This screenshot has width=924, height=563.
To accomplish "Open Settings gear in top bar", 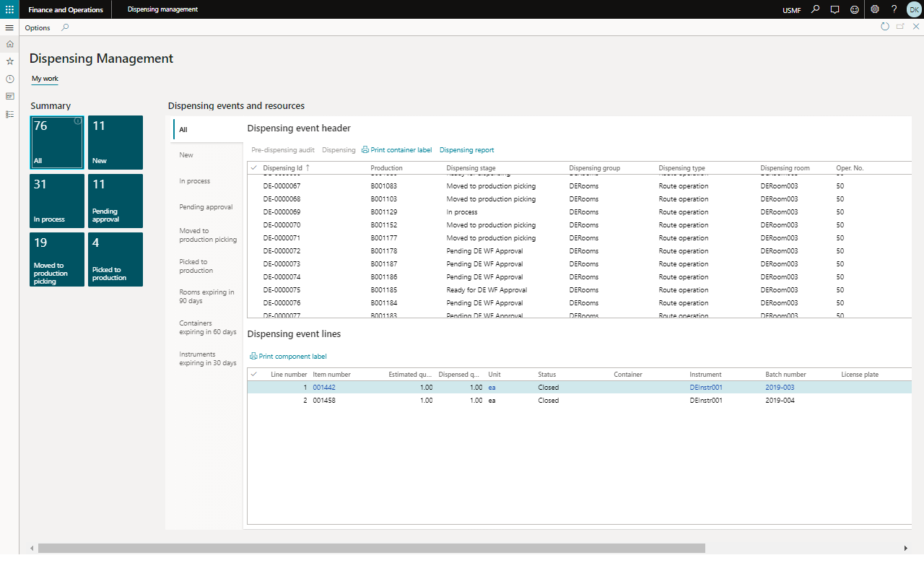I will click(874, 9).
